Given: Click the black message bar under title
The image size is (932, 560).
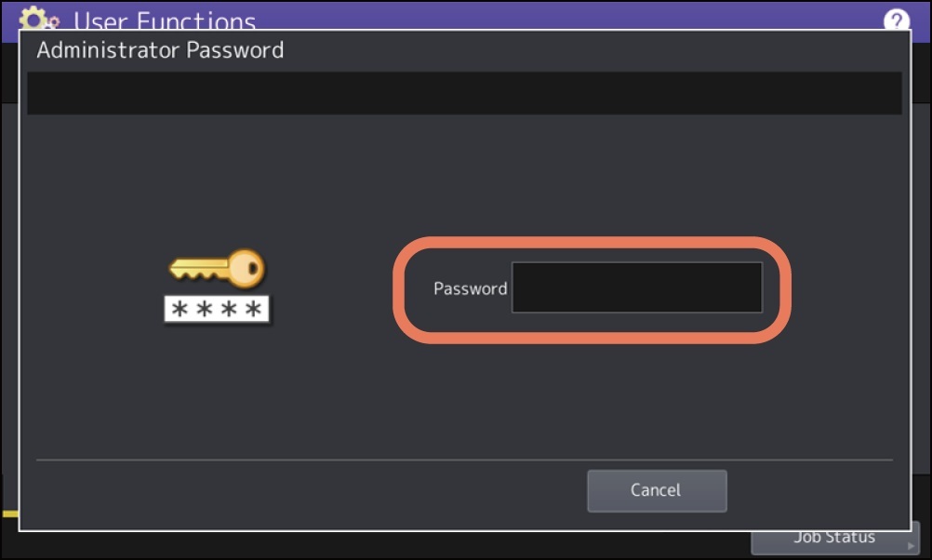Looking at the screenshot, I should tap(465, 93).
